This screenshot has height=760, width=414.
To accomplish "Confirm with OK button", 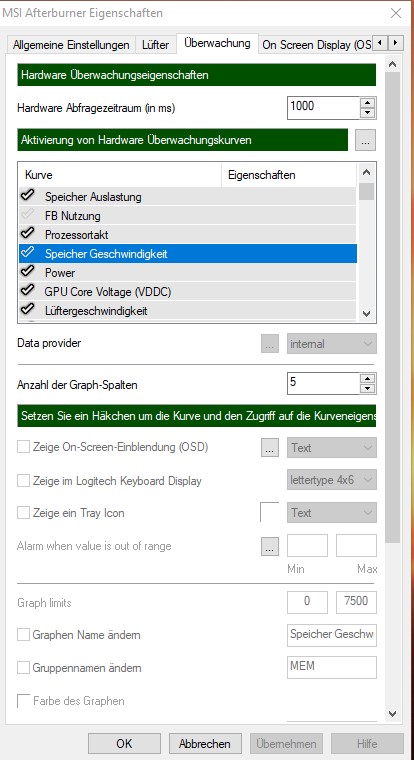I will coord(124,743).
